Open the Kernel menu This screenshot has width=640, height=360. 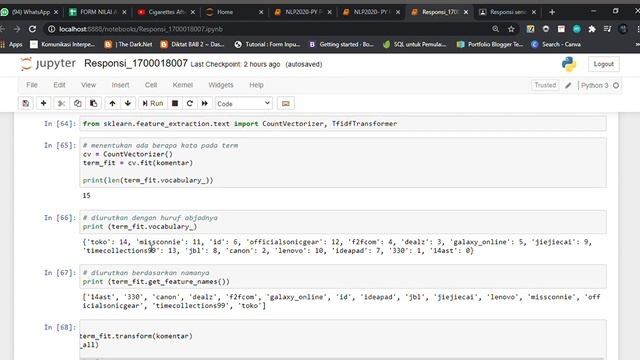tap(182, 85)
